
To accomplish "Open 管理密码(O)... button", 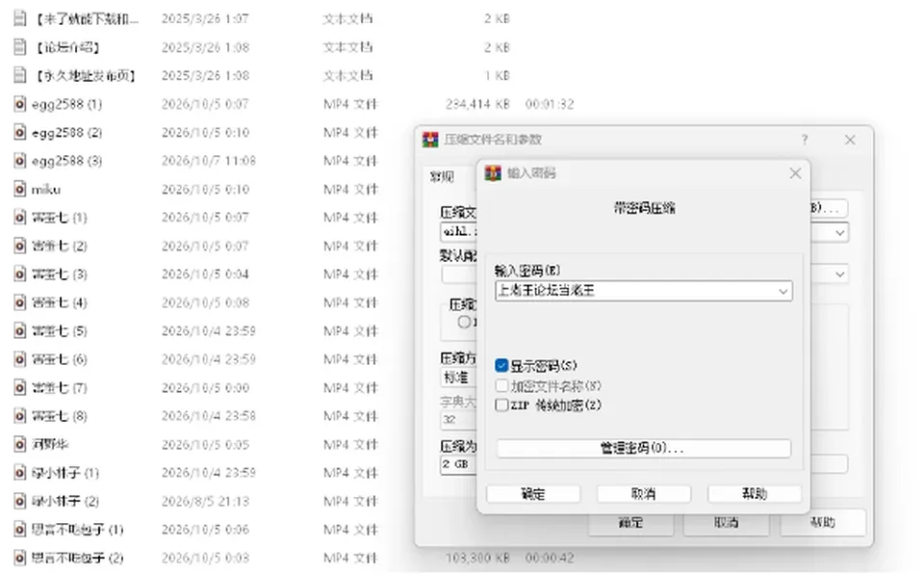I will (644, 449).
